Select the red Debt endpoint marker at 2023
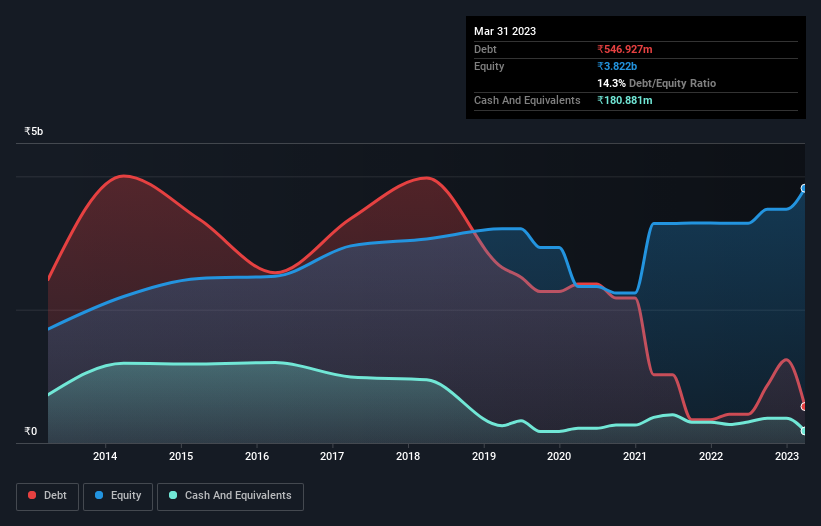This screenshot has height=526, width=821. 804,407
